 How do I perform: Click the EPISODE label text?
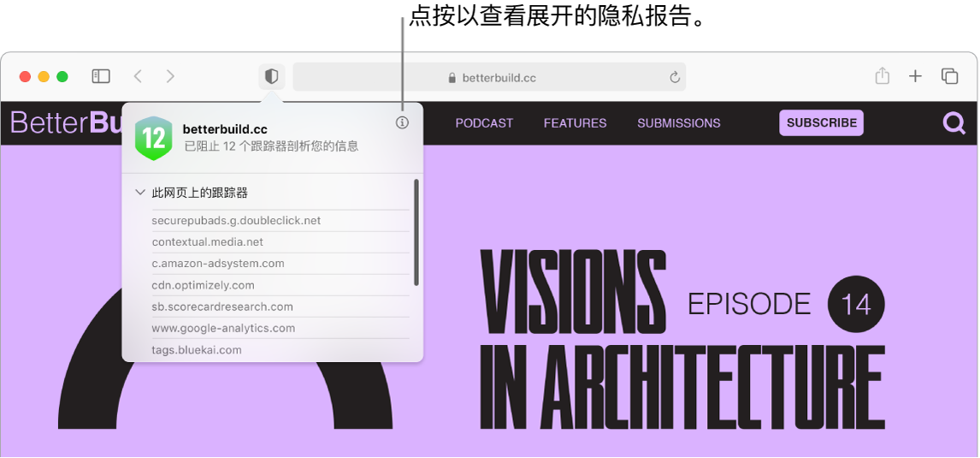tap(749, 305)
